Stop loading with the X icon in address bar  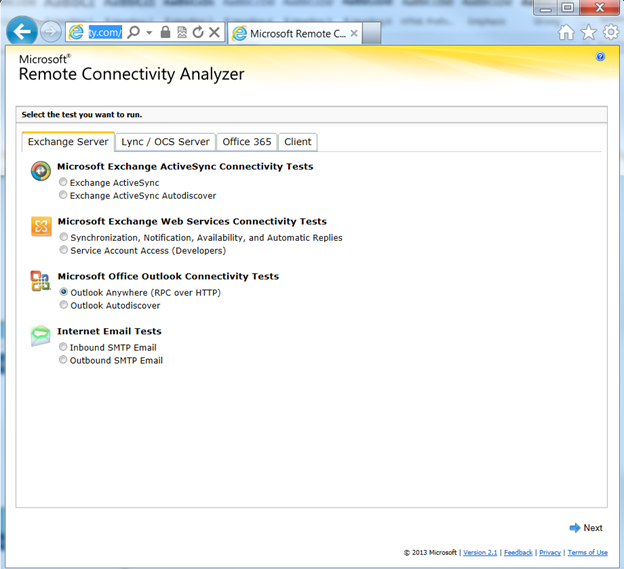(x=214, y=32)
